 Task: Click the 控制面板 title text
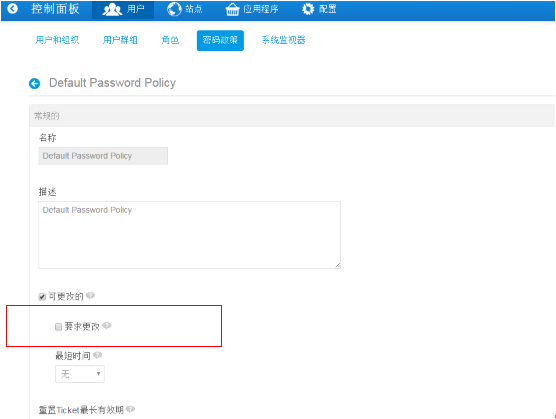(x=55, y=9)
